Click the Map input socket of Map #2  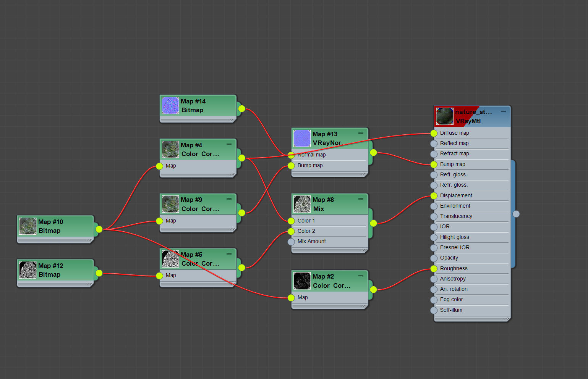(291, 298)
